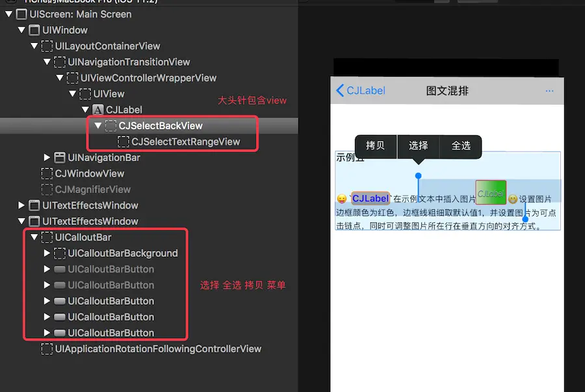Tap the CJLabel back button in the preview
585x392 pixels.
(360, 90)
